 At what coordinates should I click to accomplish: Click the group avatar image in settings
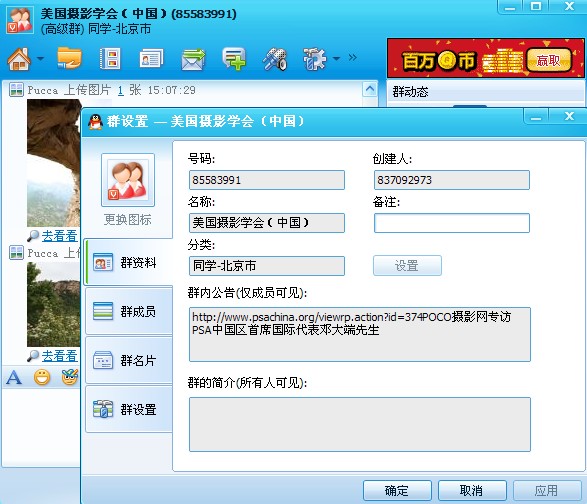coord(128,180)
